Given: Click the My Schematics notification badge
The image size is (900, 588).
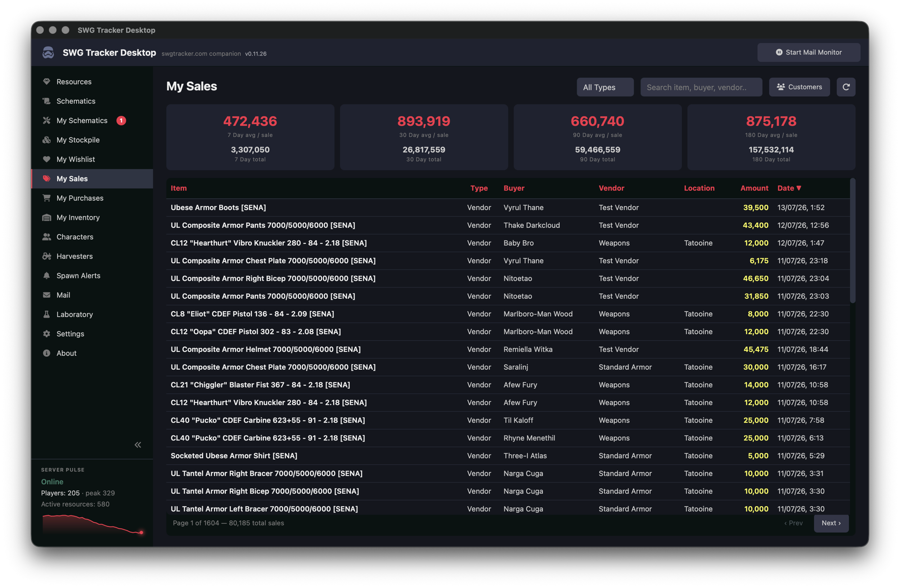Looking at the screenshot, I should click(x=121, y=120).
